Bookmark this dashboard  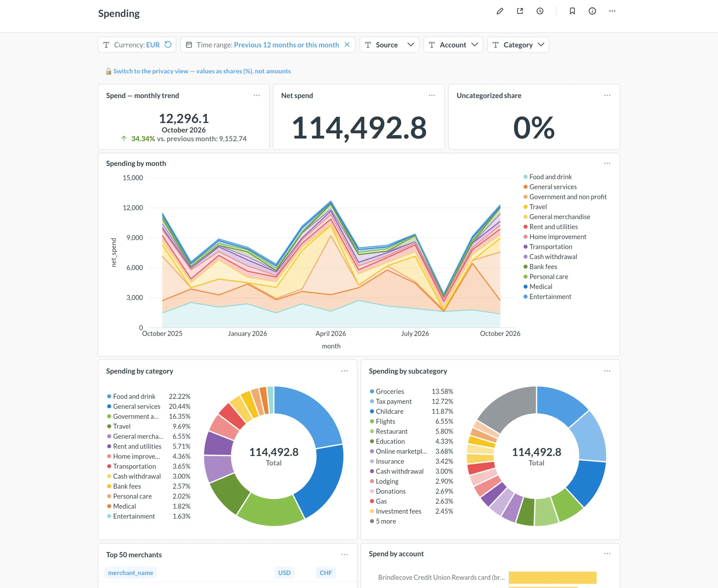coord(572,11)
